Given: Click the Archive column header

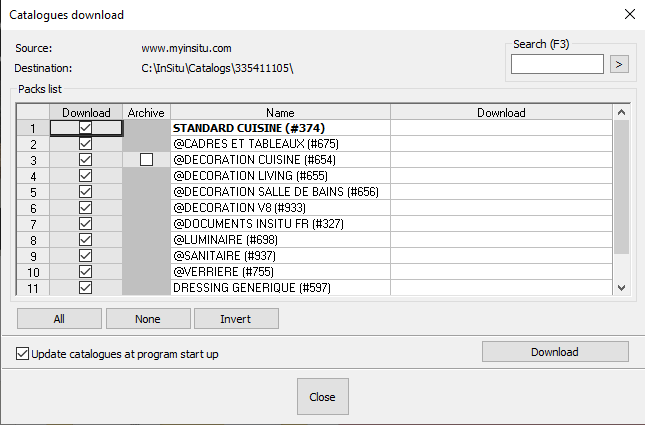Looking at the screenshot, I should (147, 113).
